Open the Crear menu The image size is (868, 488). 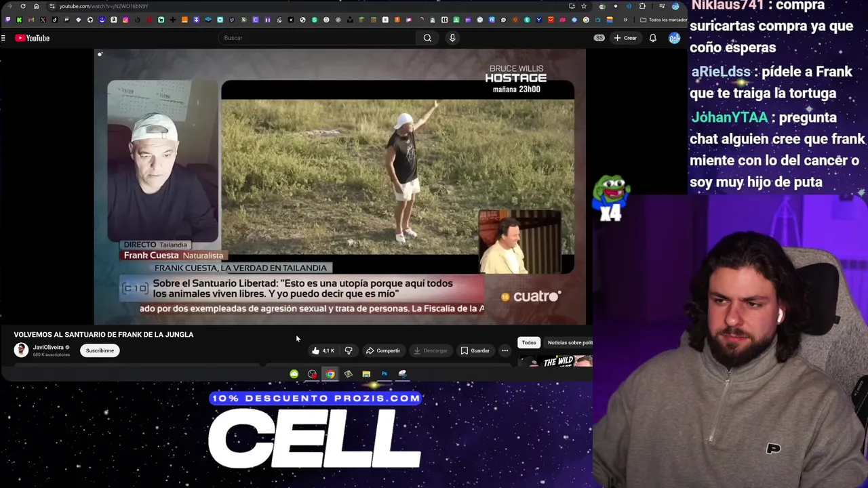(x=625, y=38)
